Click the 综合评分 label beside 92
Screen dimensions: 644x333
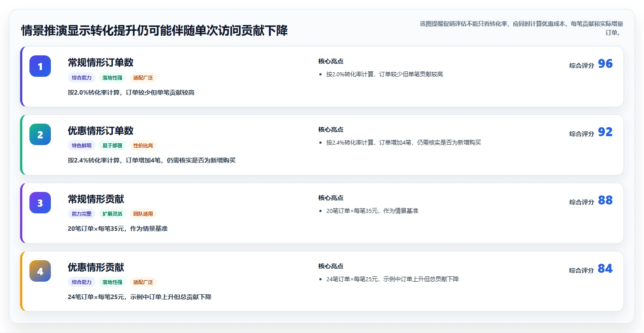pos(582,134)
